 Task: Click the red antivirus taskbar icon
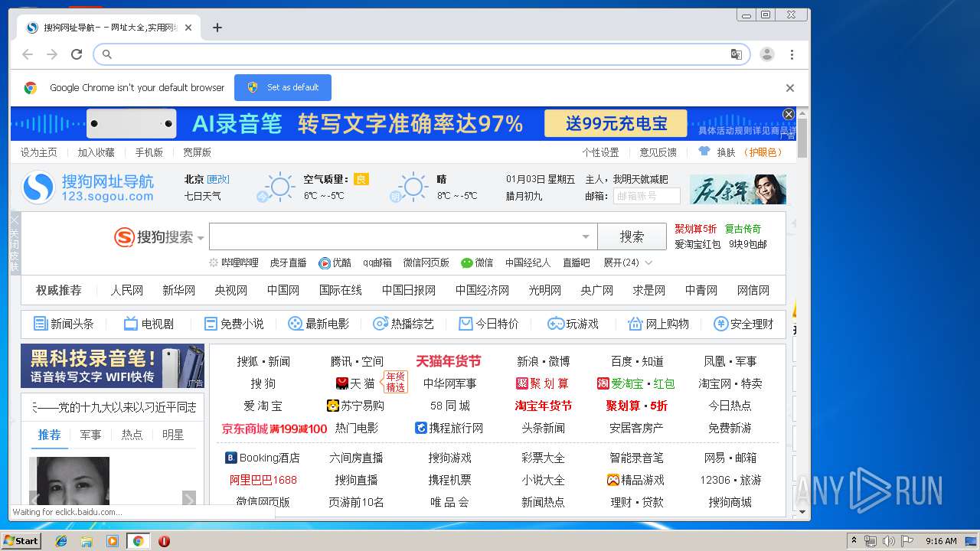164,541
